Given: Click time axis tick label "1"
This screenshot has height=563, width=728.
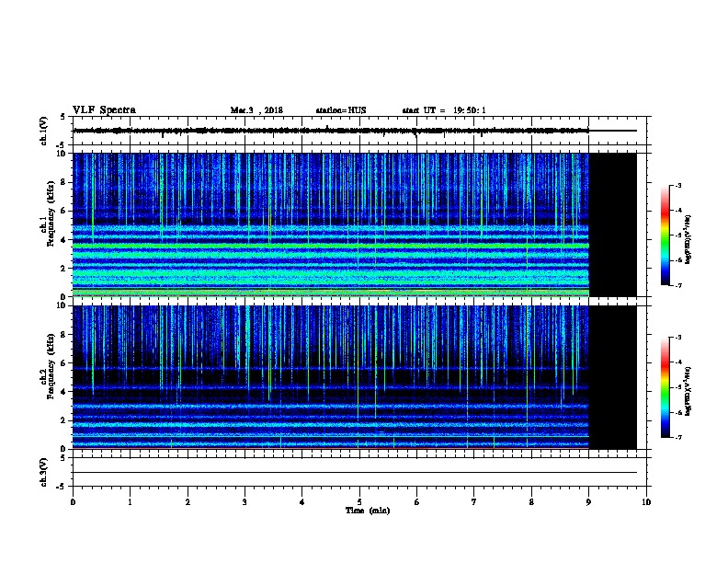Looking at the screenshot, I should point(130,502).
